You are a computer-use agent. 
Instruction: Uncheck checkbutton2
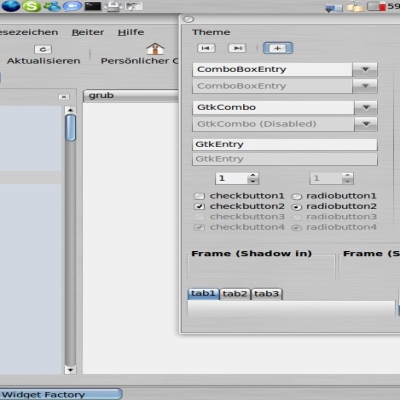199,206
